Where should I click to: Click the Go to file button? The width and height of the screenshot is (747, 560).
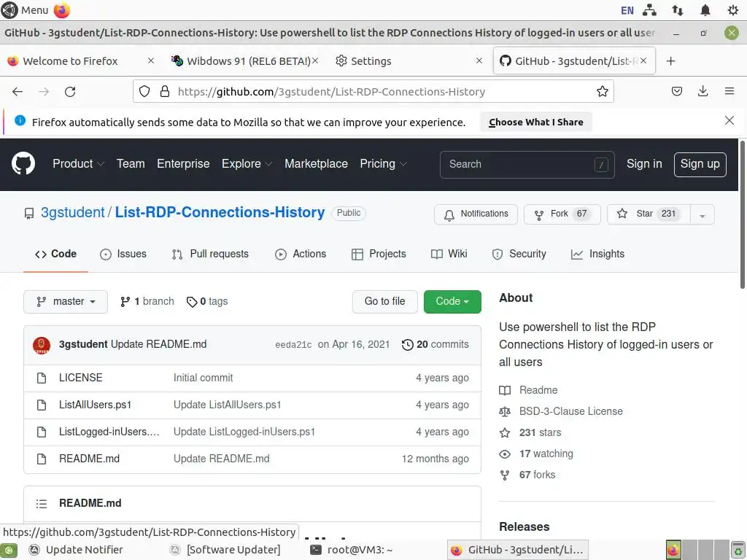[385, 301]
